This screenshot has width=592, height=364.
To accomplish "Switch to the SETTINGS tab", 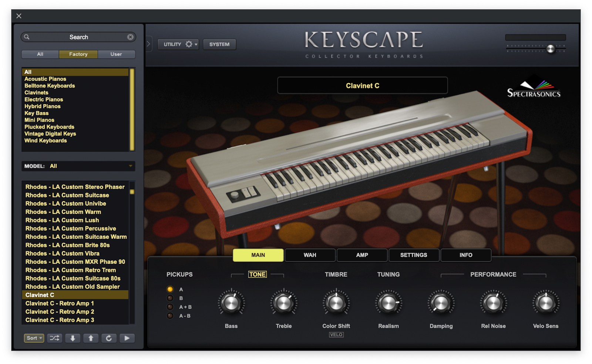I will click(x=414, y=255).
